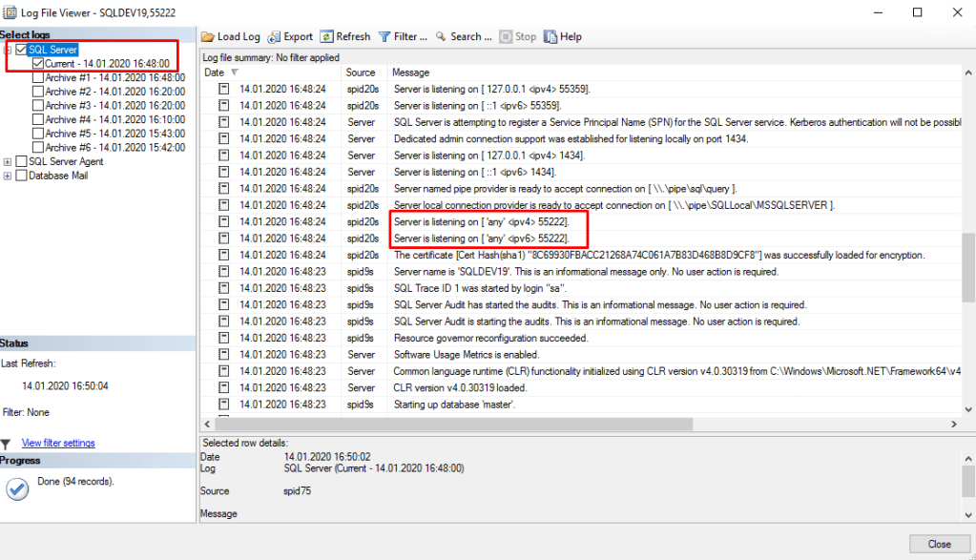Expand the Database Mail tree node
The image size is (976, 560).
tap(8, 176)
